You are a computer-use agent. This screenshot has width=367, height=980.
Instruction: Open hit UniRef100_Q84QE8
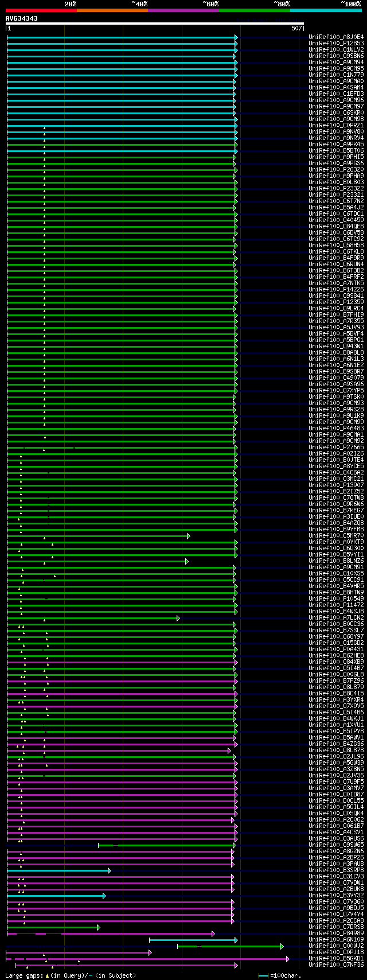click(336, 226)
